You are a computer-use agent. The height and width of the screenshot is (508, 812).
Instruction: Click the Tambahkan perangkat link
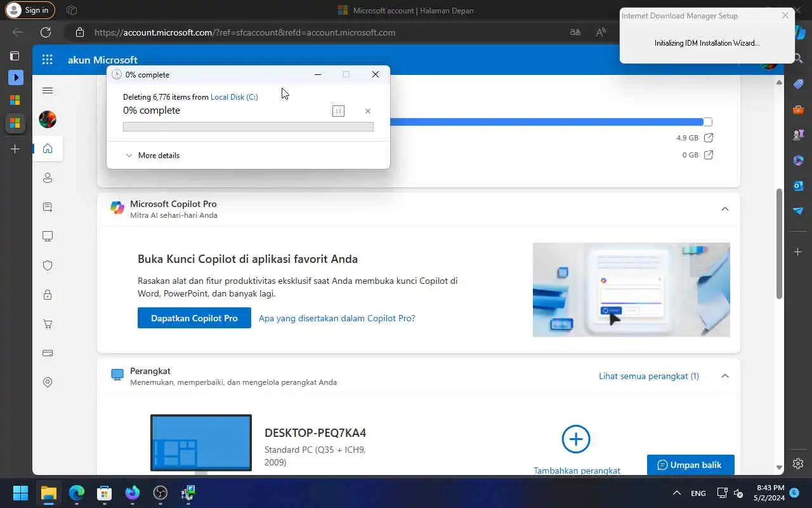(x=577, y=471)
